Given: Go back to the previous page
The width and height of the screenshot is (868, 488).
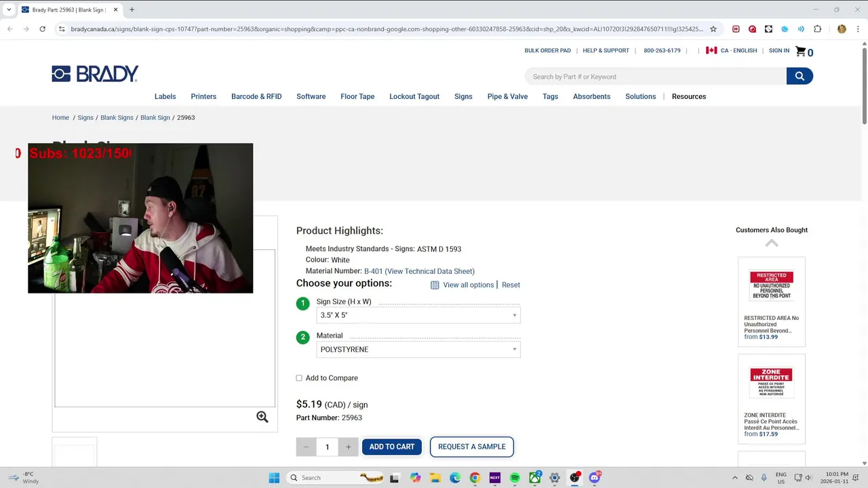Looking at the screenshot, I should [x=10, y=29].
